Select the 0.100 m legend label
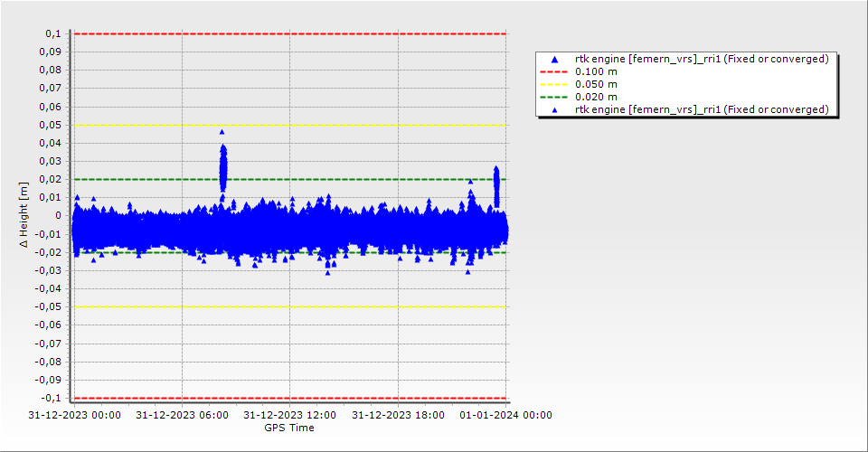The image size is (868, 452). click(597, 71)
